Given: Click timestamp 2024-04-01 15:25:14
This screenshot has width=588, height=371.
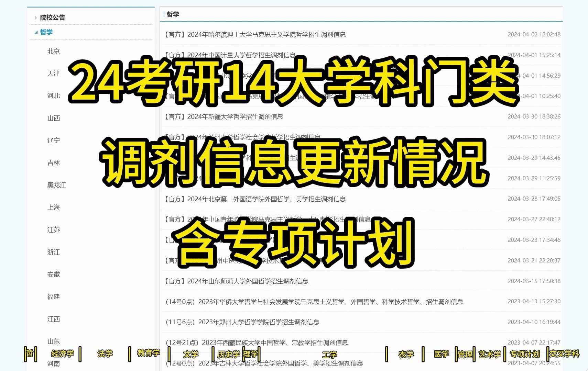Looking at the screenshot, I should pos(534,55).
